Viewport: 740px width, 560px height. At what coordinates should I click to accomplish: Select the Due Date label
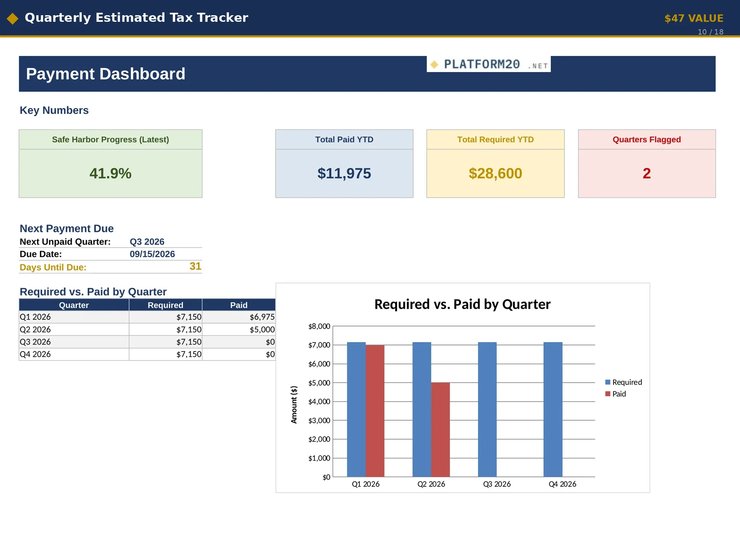pyautogui.click(x=41, y=254)
